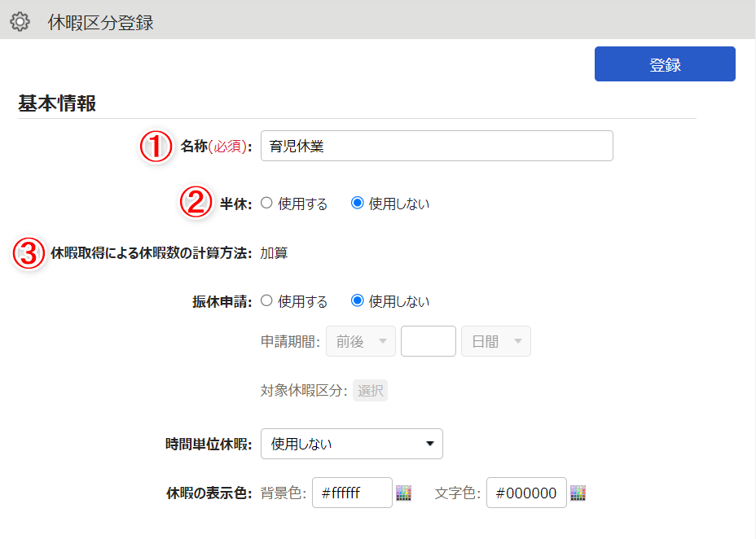Viewport: 756px width, 539px height.
Task: Select 半休 使用する radio button
Action: pos(266,204)
